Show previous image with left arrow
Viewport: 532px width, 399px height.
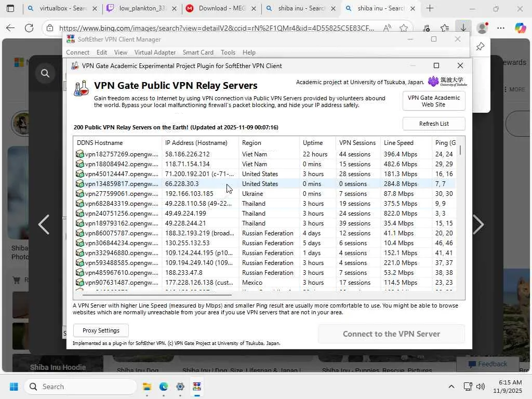44,224
